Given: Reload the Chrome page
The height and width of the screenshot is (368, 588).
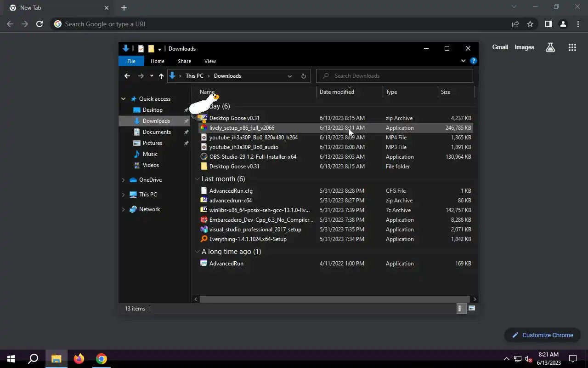Looking at the screenshot, I should click(x=40, y=24).
